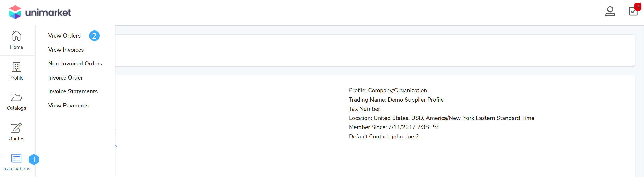The image size is (644, 177).
Task: Choose Non-Invoiced Orders
Action: tap(75, 64)
